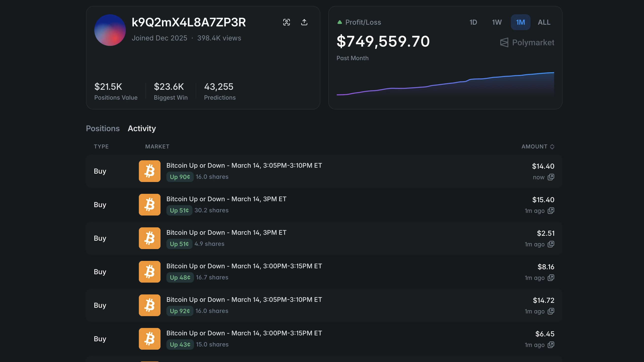Switch to the Activity tab
The width and height of the screenshot is (644, 362).
click(x=142, y=128)
